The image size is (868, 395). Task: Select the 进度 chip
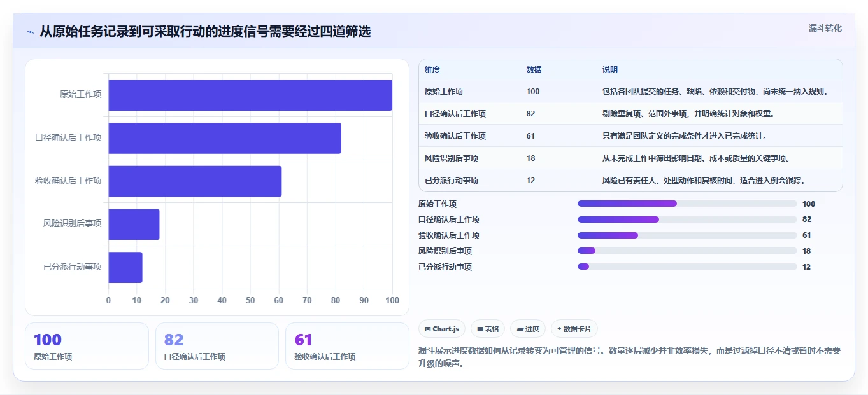coord(528,329)
